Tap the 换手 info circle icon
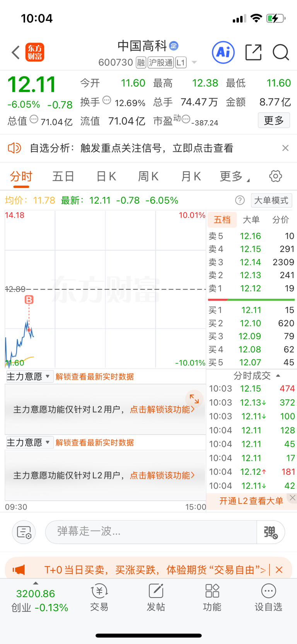This screenshot has height=644, width=297. coord(107,101)
